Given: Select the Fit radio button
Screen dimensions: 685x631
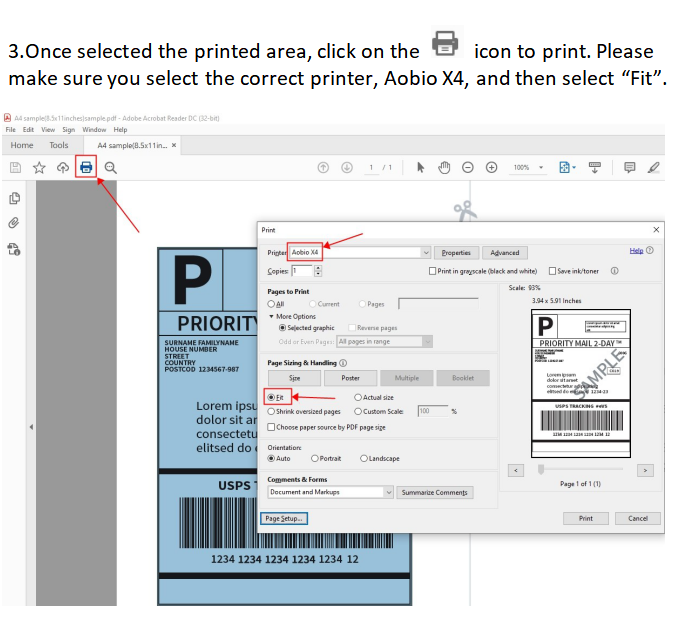Looking at the screenshot, I should click(271, 397).
